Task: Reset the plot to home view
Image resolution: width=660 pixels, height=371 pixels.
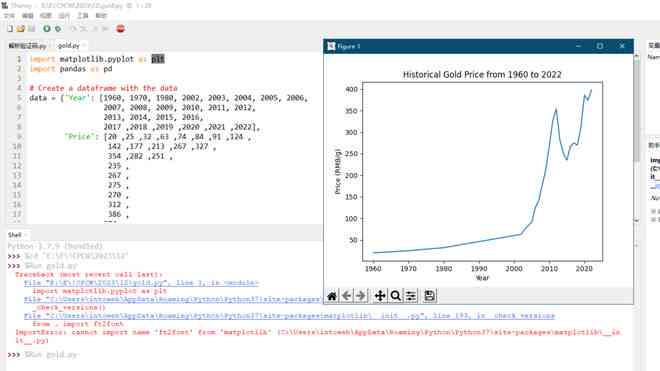Action: coord(332,296)
